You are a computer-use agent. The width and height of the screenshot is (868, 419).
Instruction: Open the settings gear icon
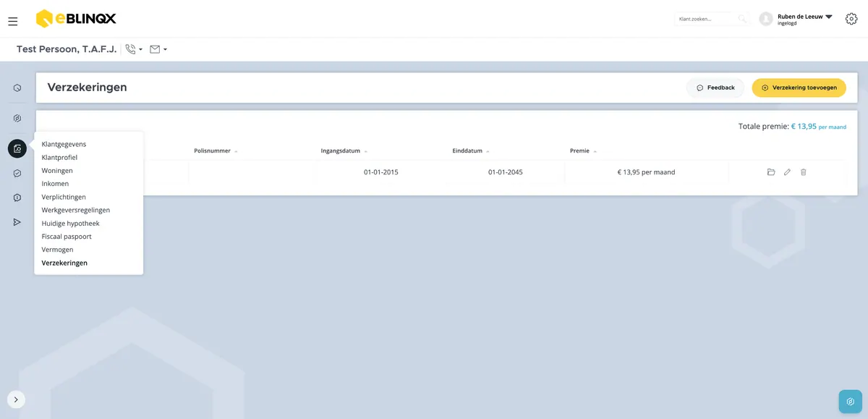[x=851, y=19]
